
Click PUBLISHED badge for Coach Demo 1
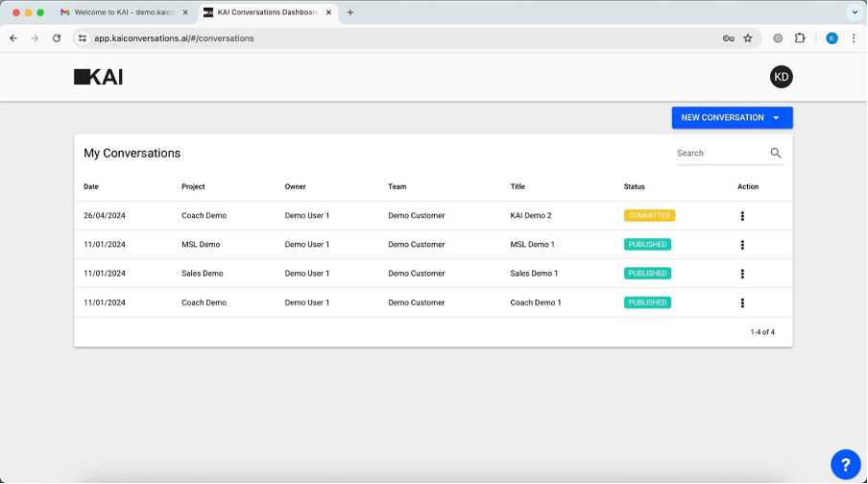(x=647, y=302)
